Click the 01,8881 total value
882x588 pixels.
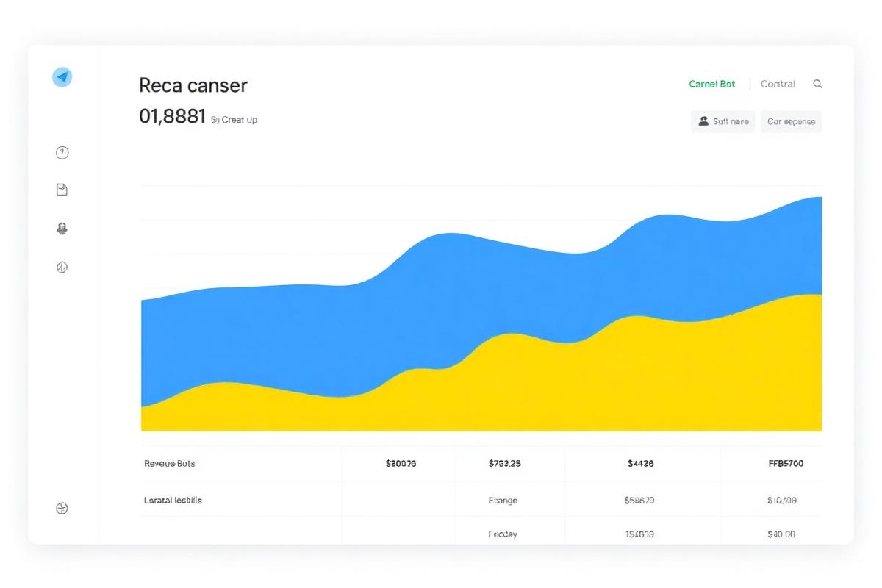click(x=172, y=116)
